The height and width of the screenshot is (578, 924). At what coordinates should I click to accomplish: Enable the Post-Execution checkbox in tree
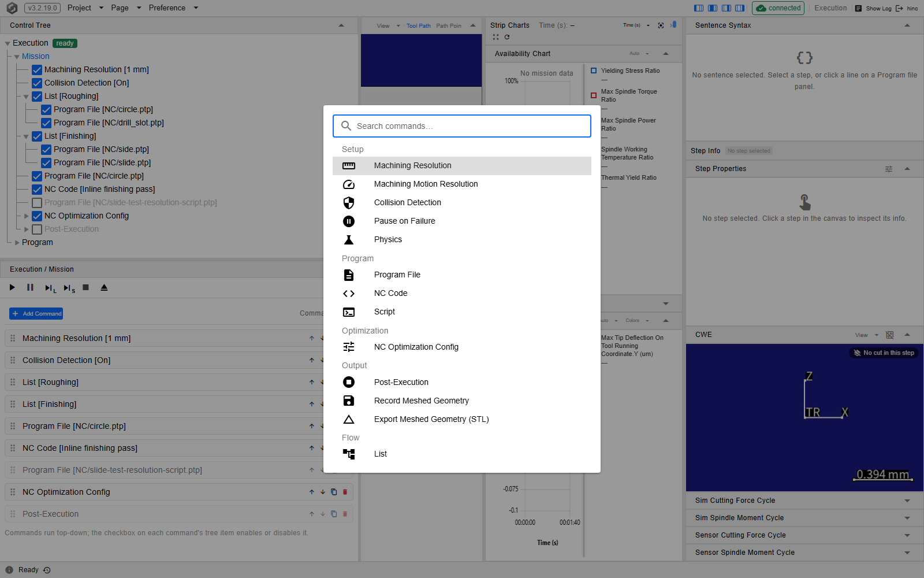tap(37, 229)
